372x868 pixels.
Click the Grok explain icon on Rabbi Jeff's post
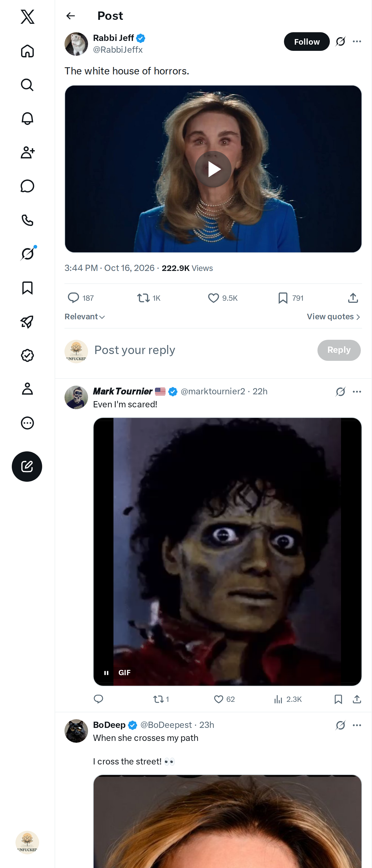tap(340, 42)
